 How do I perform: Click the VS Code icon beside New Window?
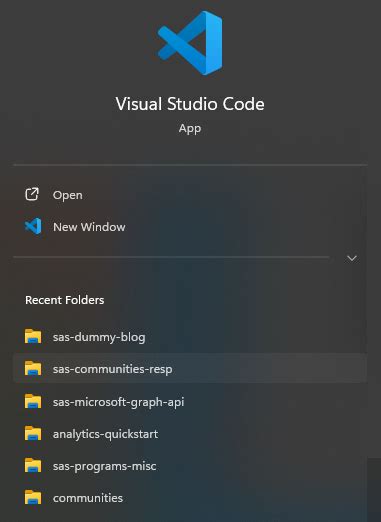coord(33,226)
